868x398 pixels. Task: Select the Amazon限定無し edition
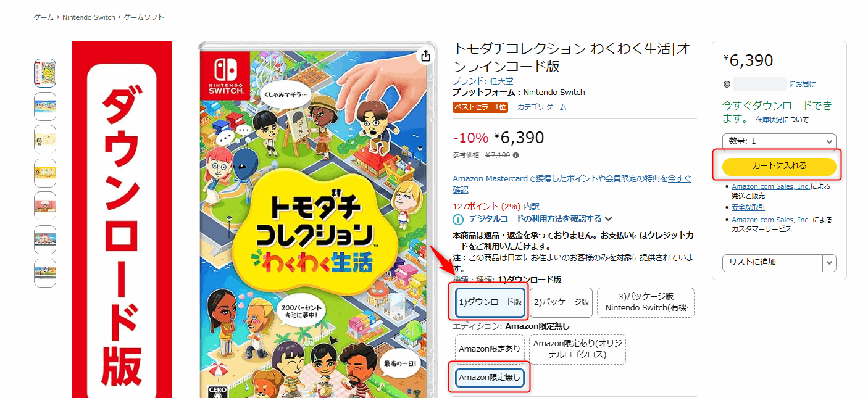click(x=490, y=378)
